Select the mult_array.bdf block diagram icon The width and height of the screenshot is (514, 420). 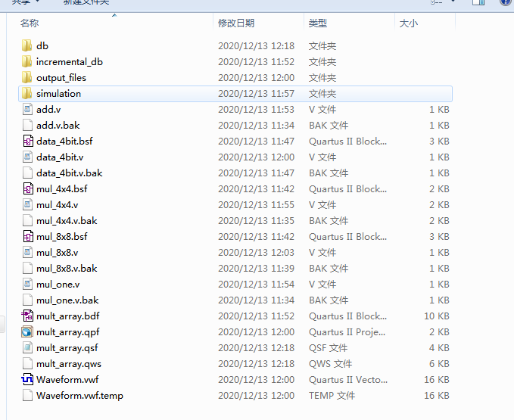click(27, 316)
